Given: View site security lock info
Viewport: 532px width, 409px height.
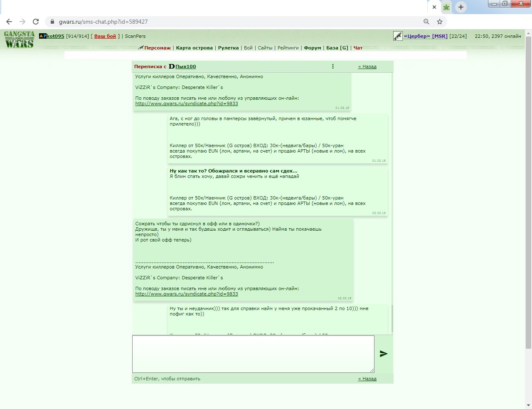Looking at the screenshot, I should (x=52, y=22).
